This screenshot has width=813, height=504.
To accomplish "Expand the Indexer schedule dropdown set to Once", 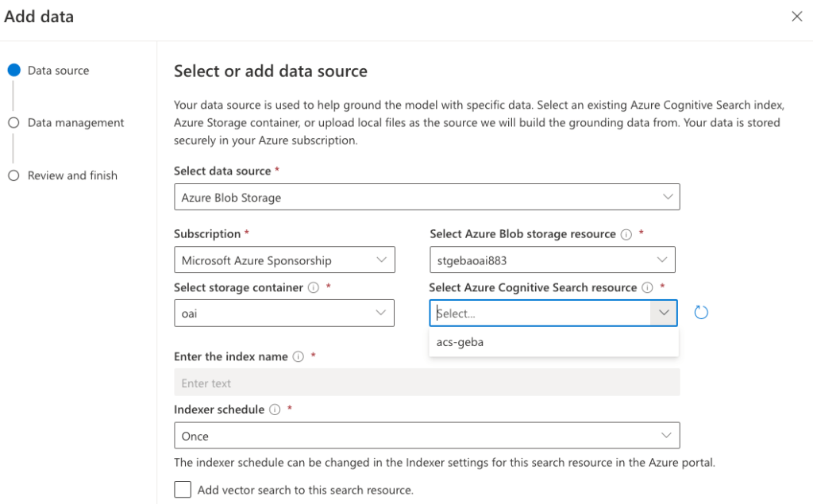I will coord(426,436).
